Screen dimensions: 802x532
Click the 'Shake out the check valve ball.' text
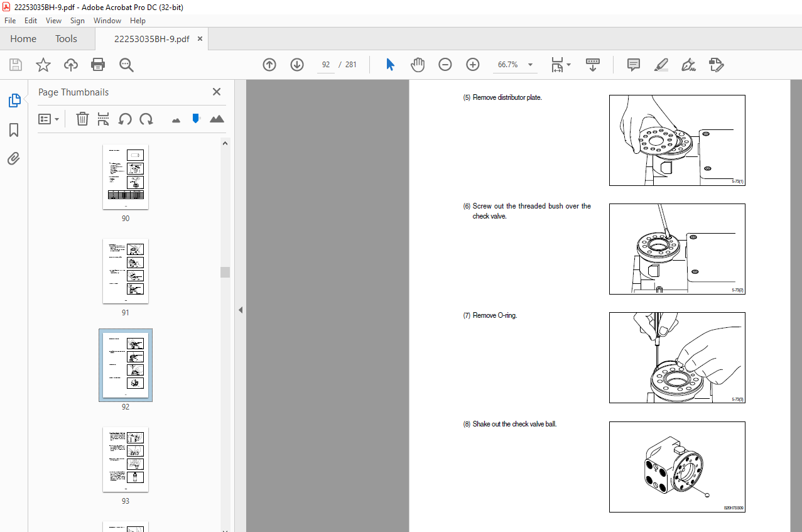pos(514,424)
